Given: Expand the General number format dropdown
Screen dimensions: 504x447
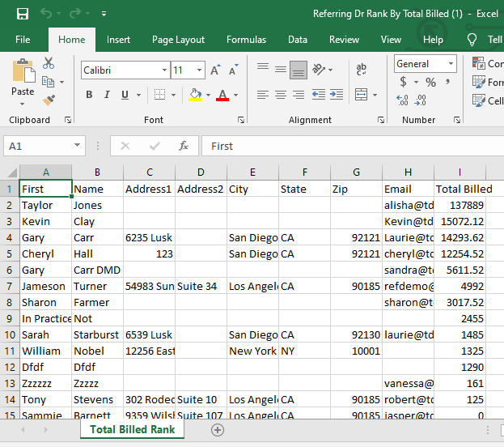Looking at the screenshot, I should (451, 64).
